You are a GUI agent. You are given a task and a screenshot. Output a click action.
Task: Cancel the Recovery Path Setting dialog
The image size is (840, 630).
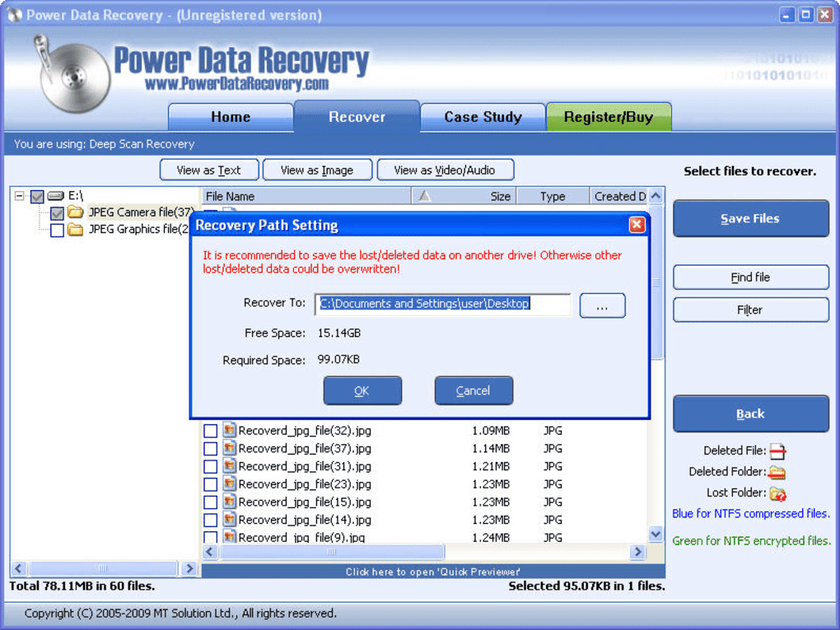pyautogui.click(x=474, y=390)
